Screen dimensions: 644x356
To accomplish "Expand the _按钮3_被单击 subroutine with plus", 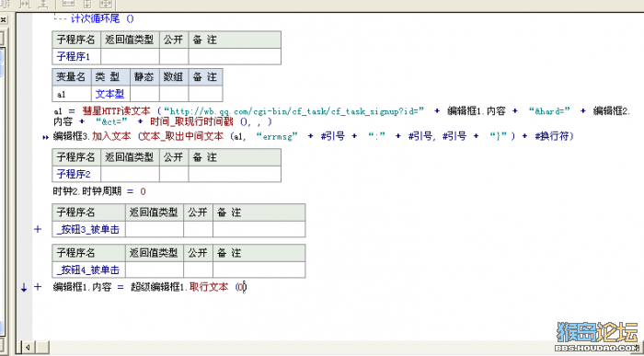I will tap(38, 229).
